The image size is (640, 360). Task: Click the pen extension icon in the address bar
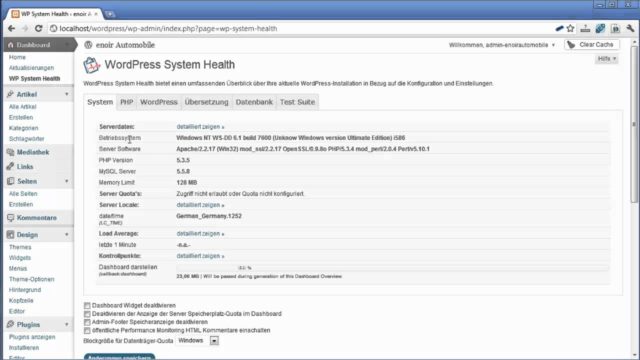(x=559, y=29)
